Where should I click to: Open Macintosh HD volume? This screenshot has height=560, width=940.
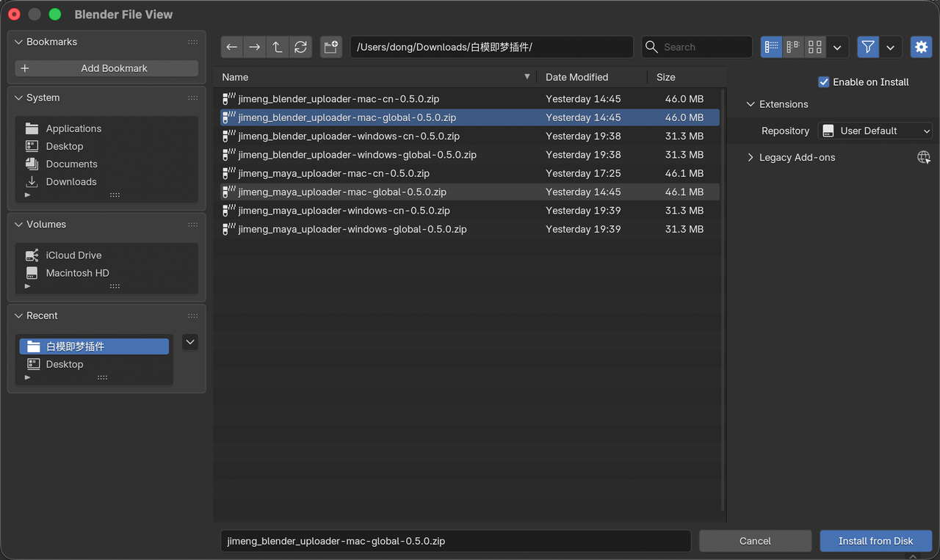pyautogui.click(x=106, y=273)
